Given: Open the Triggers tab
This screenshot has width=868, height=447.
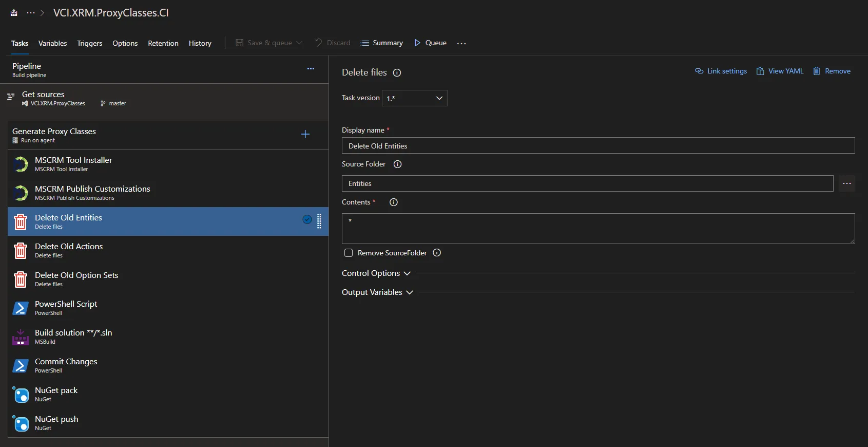Looking at the screenshot, I should (89, 44).
